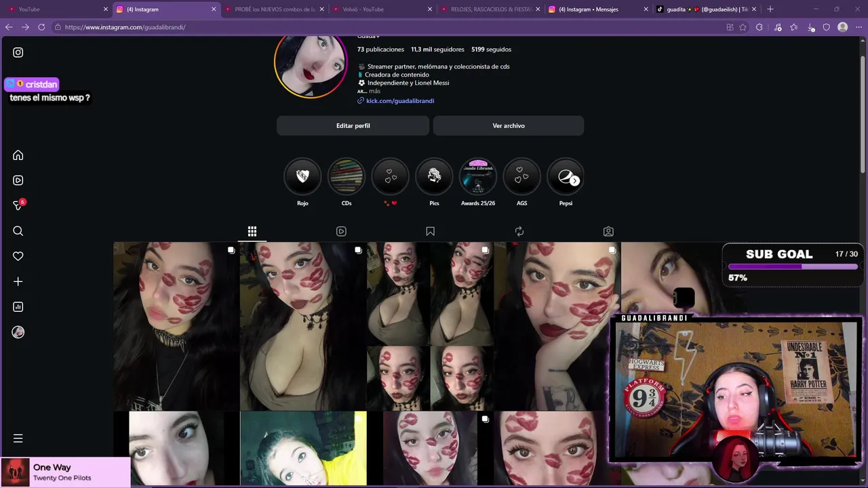
Task: Add this page to favorites star
Action: (x=743, y=27)
